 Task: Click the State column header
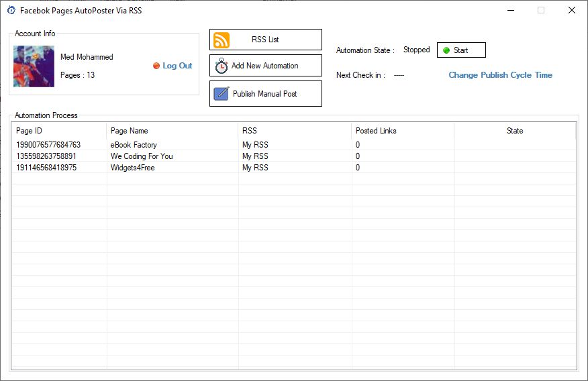[x=515, y=131]
